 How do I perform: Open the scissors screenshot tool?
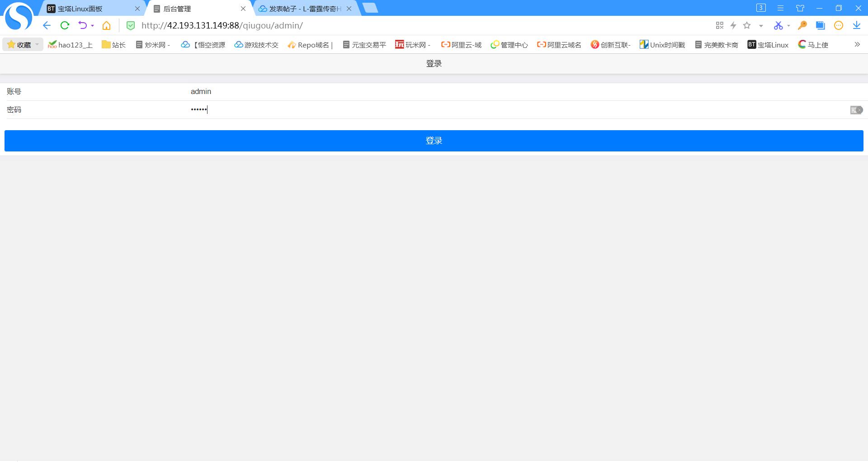[x=778, y=26]
